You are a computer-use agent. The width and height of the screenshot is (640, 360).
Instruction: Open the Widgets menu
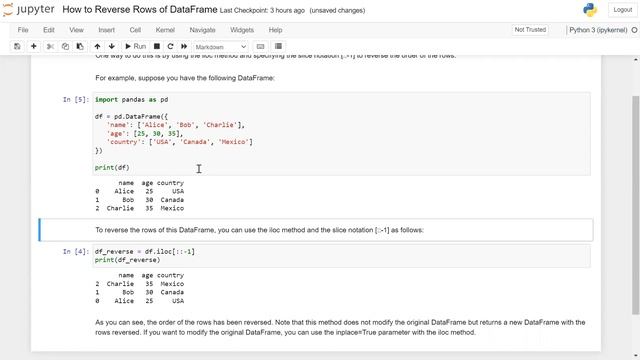point(242,30)
